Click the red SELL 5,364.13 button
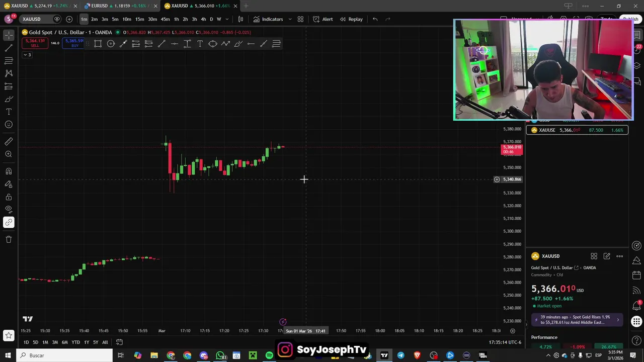 click(x=35, y=43)
